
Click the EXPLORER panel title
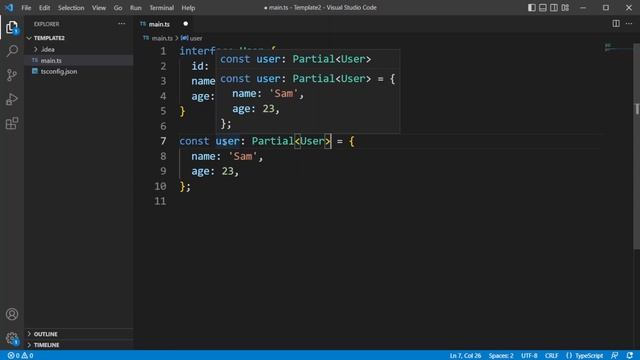(47, 24)
